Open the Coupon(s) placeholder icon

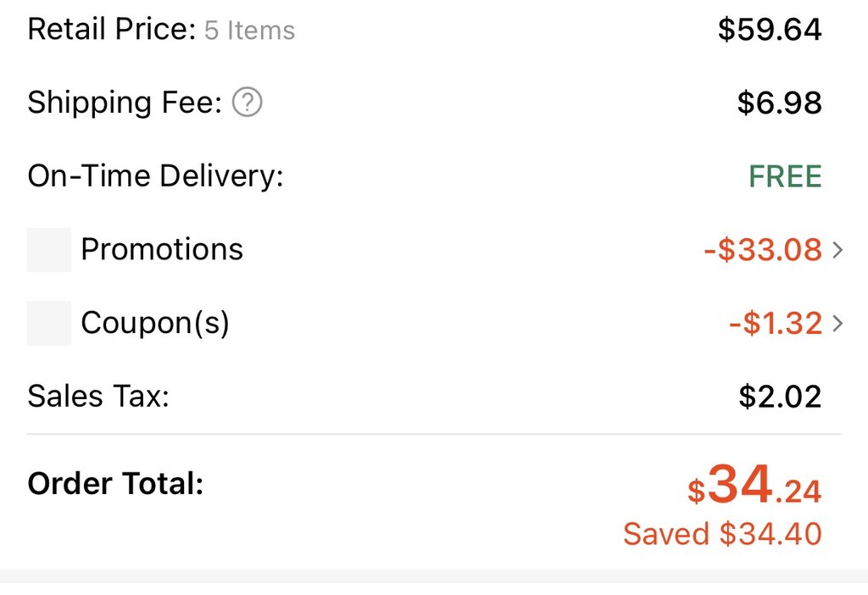click(x=48, y=323)
